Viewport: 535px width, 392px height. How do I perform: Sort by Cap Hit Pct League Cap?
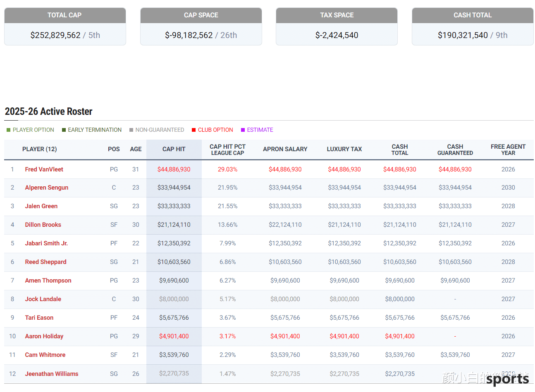pyautogui.click(x=227, y=150)
